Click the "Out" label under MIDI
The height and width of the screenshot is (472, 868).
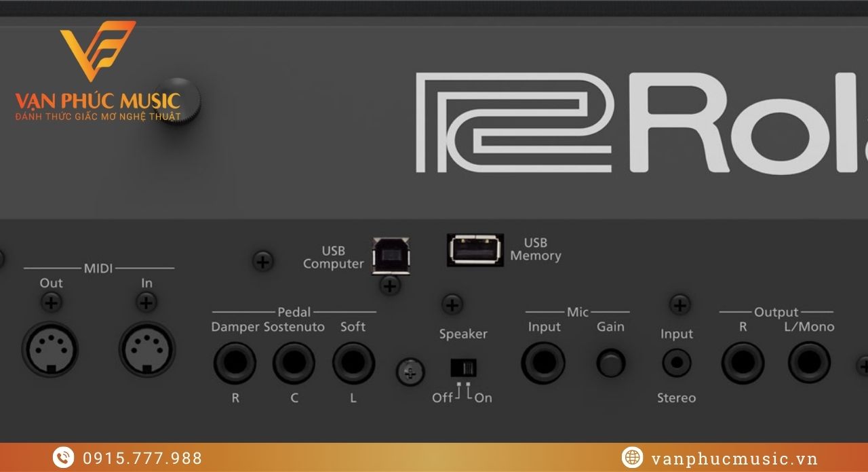pyautogui.click(x=51, y=283)
